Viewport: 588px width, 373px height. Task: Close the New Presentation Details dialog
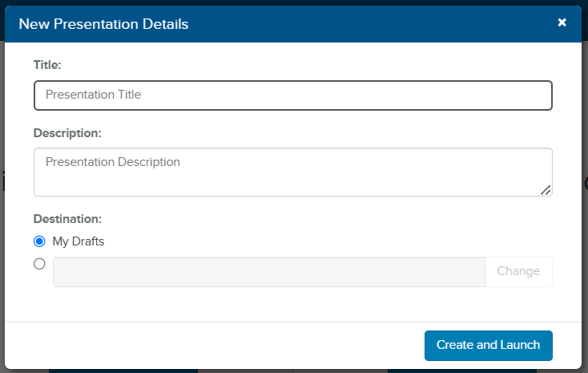562,22
